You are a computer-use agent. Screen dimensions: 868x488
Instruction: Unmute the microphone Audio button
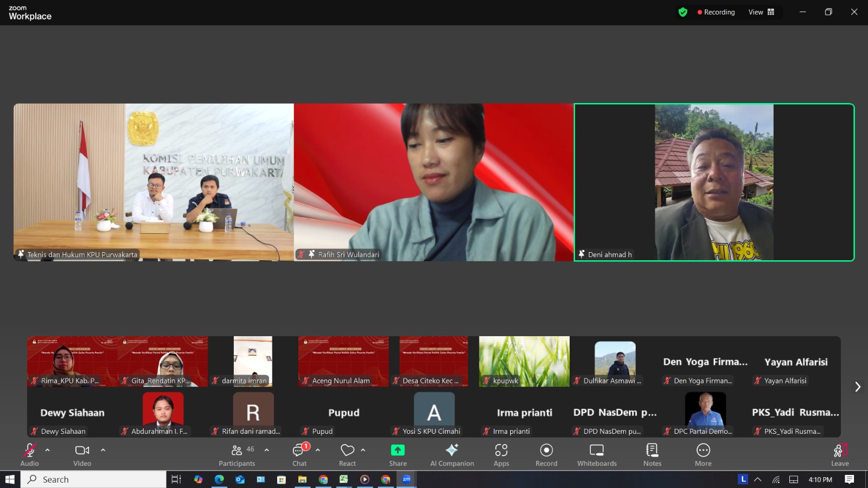[x=29, y=454]
